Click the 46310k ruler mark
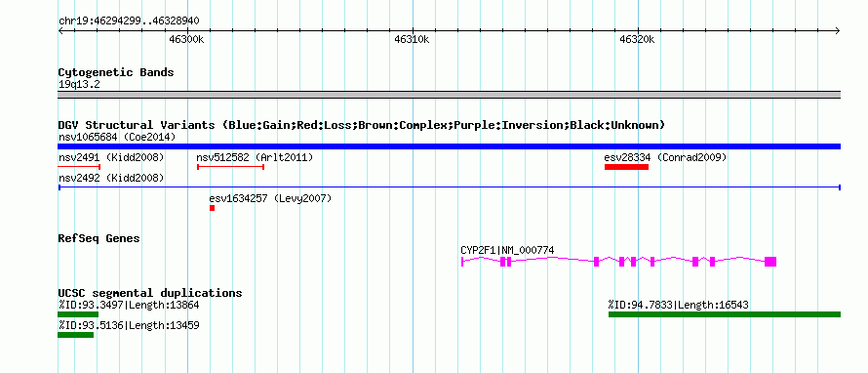The width and height of the screenshot is (868, 373). (412, 39)
